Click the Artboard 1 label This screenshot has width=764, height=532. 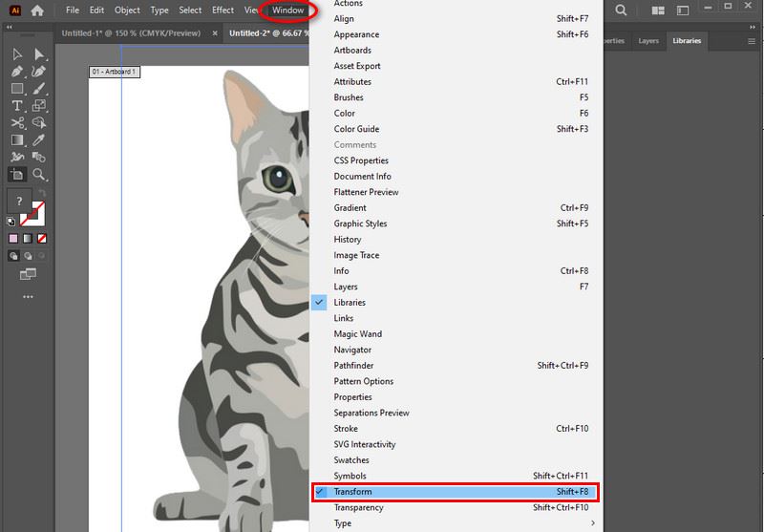[114, 72]
